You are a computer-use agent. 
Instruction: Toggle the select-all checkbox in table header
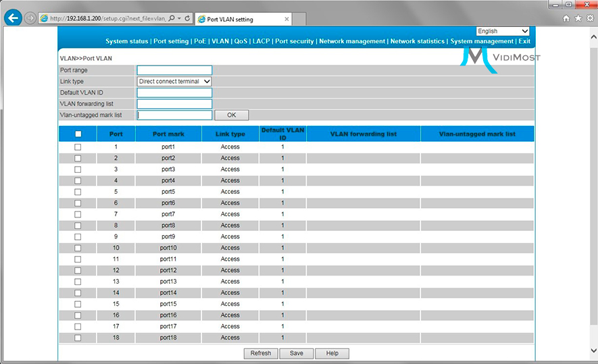[78, 134]
